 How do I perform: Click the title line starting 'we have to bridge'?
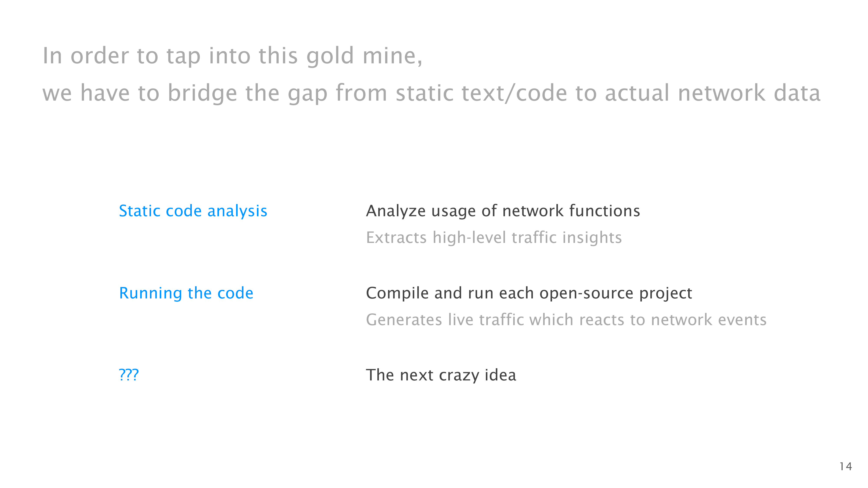pos(431,93)
